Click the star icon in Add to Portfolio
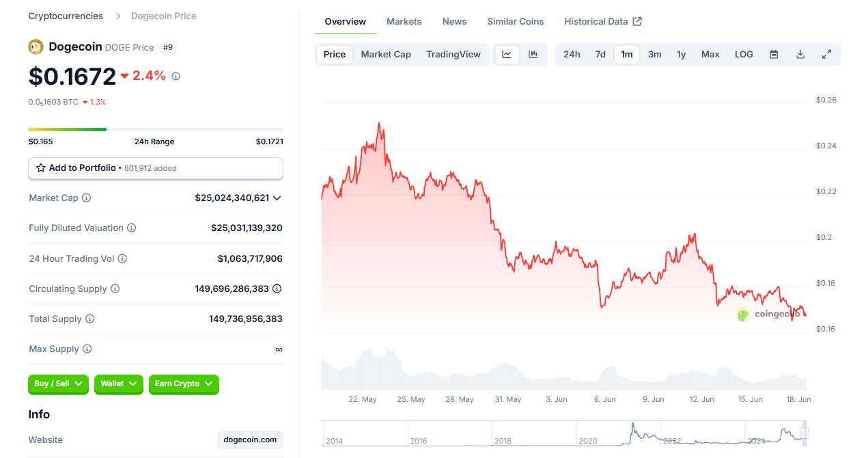868x458 pixels. tap(41, 167)
